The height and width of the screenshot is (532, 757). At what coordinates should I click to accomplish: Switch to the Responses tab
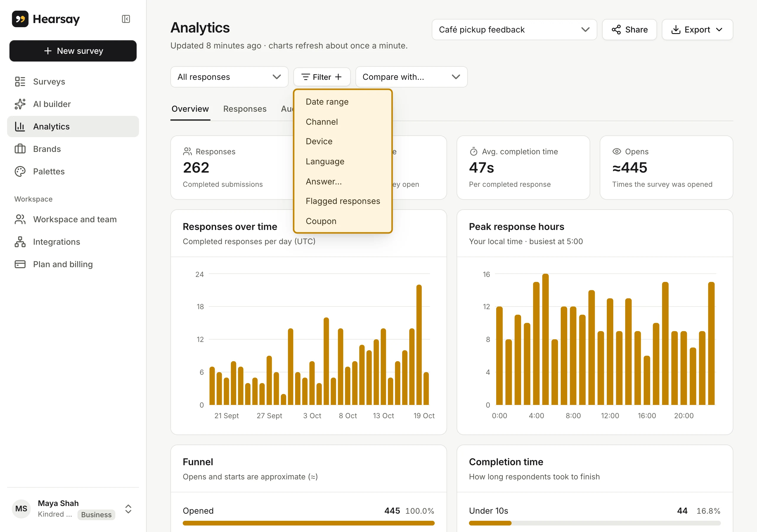click(x=245, y=109)
